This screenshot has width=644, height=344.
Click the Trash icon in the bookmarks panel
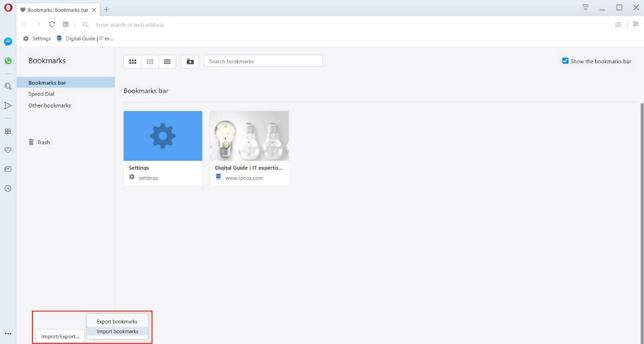31,142
